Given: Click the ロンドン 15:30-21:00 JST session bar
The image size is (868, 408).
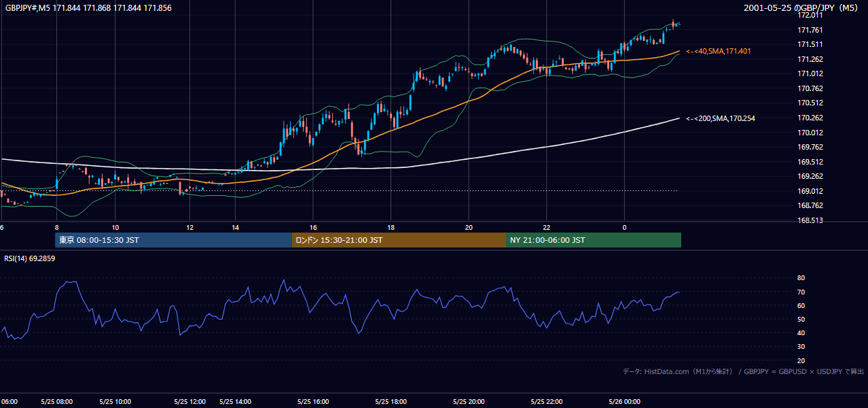Looking at the screenshot, I should [x=399, y=240].
